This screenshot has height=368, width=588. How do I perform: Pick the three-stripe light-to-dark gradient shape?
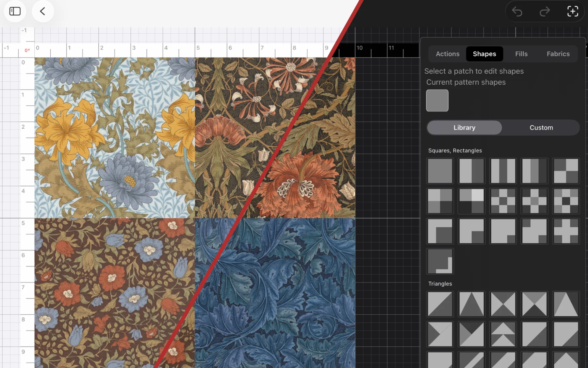[x=534, y=171]
